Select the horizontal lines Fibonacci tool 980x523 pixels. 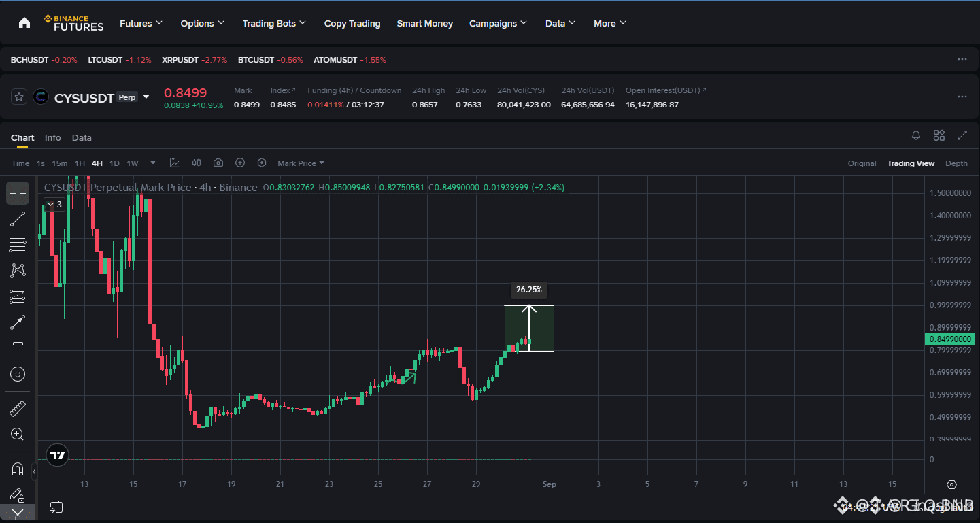[x=18, y=245]
